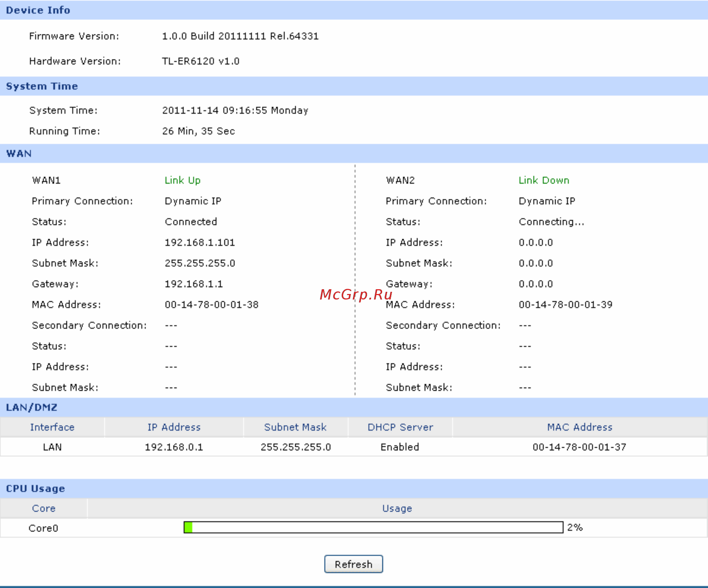
Task: Click WAN1 status Connected text
Action: point(191,222)
